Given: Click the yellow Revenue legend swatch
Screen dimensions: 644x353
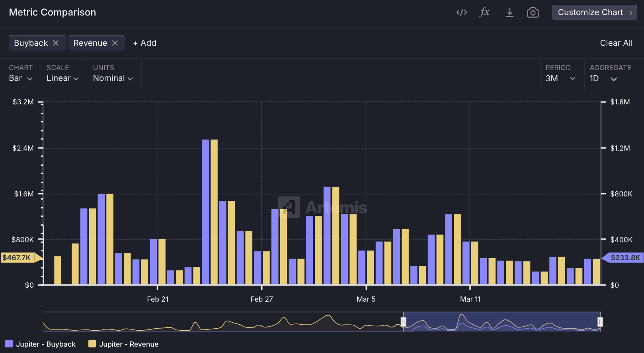Looking at the screenshot, I should (x=92, y=343).
